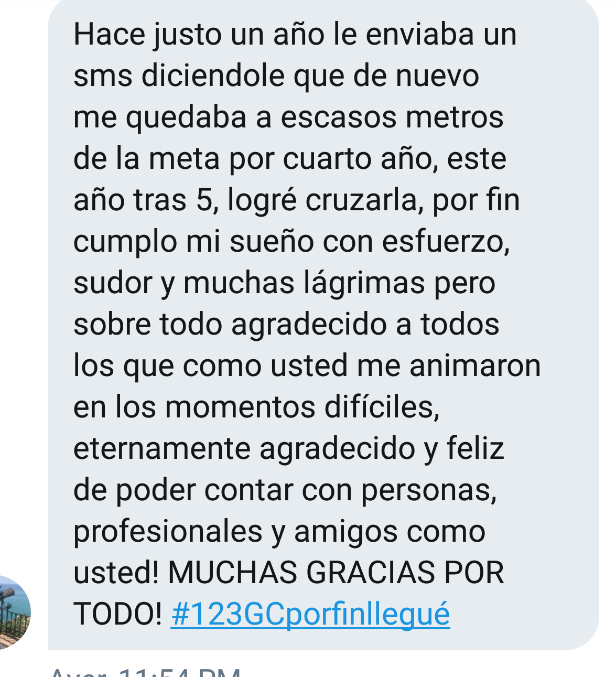
Task: Tap the line 'los que como usted me animaron'
Action: coord(307,366)
